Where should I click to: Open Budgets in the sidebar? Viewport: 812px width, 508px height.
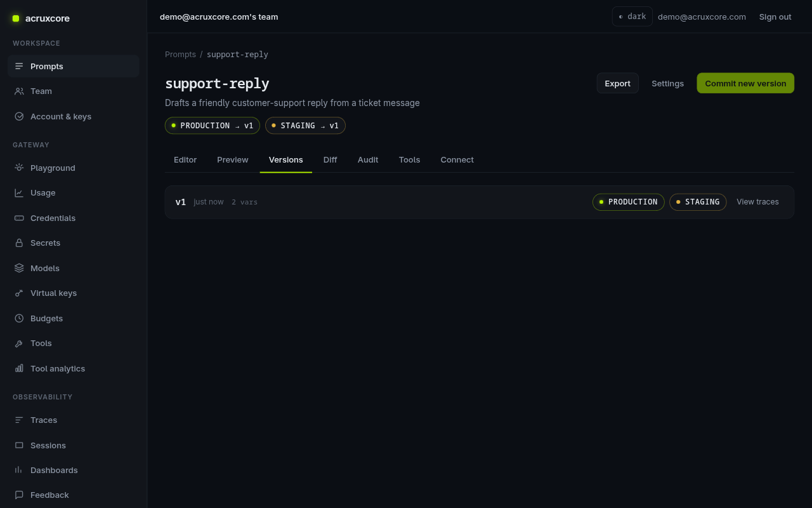point(74,318)
